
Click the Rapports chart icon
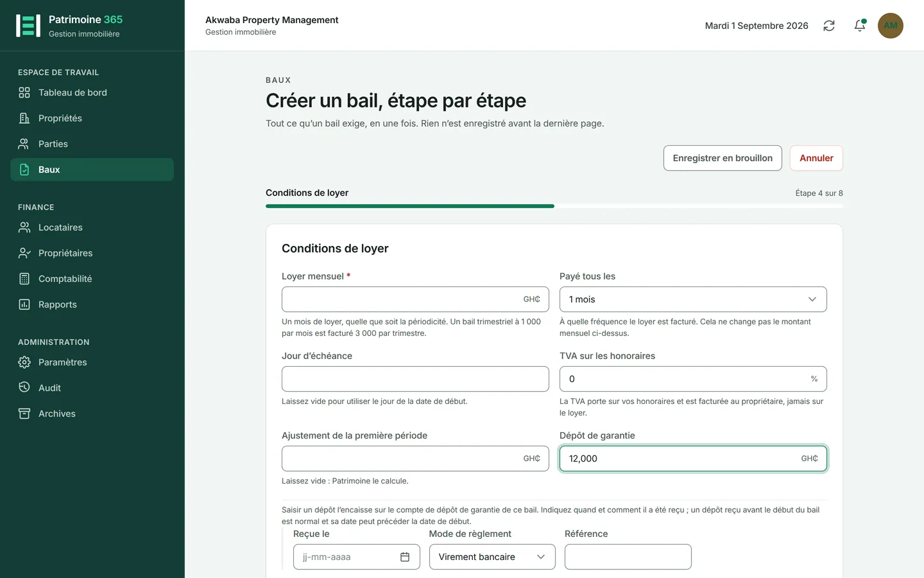24,304
